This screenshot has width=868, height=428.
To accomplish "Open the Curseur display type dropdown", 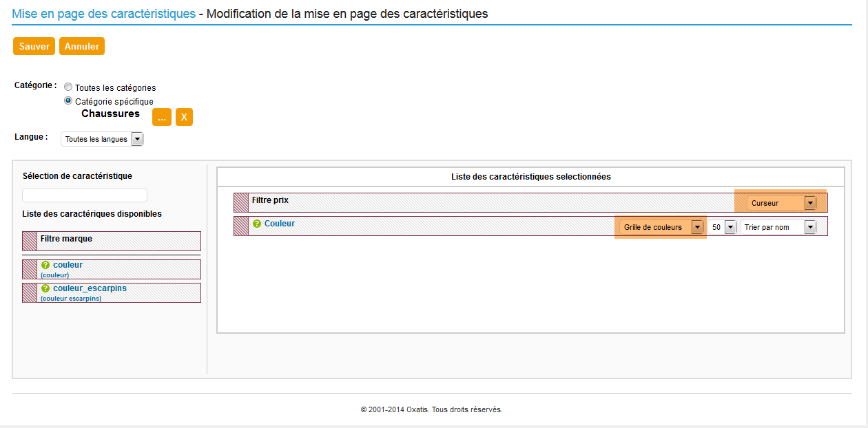I will (781, 203).
